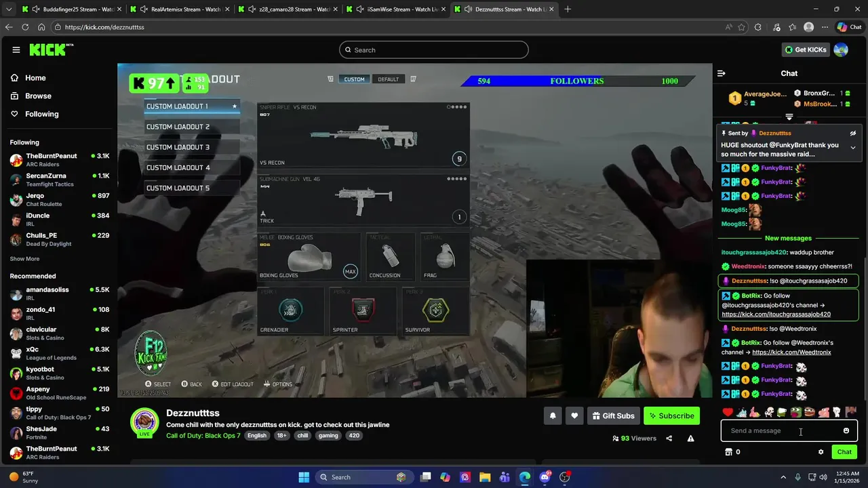Open the channel shop icon
This screenshot has width=868, height=488.
[728, 452]
